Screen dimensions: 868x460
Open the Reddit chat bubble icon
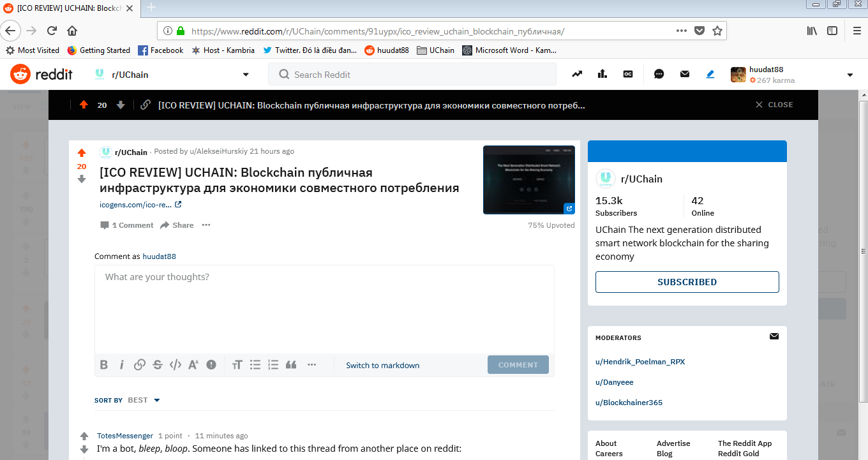click(x=659, y=74)
